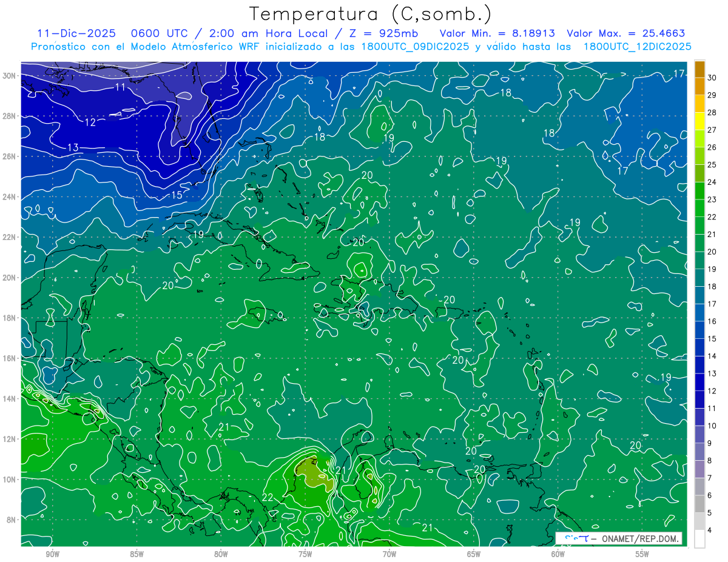Click the '22' isotherm contour label near Panama

coord(268,498)
